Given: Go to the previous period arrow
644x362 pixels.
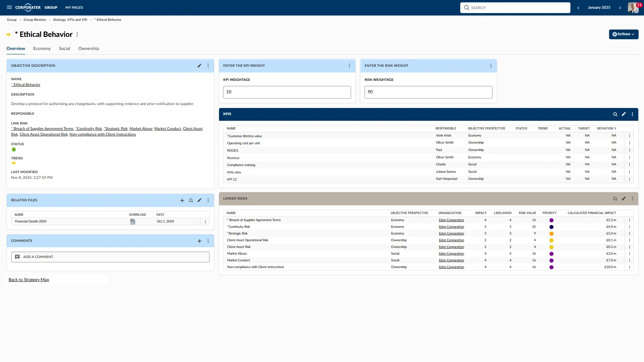Looking at the screenshot, I should [578, 8].
